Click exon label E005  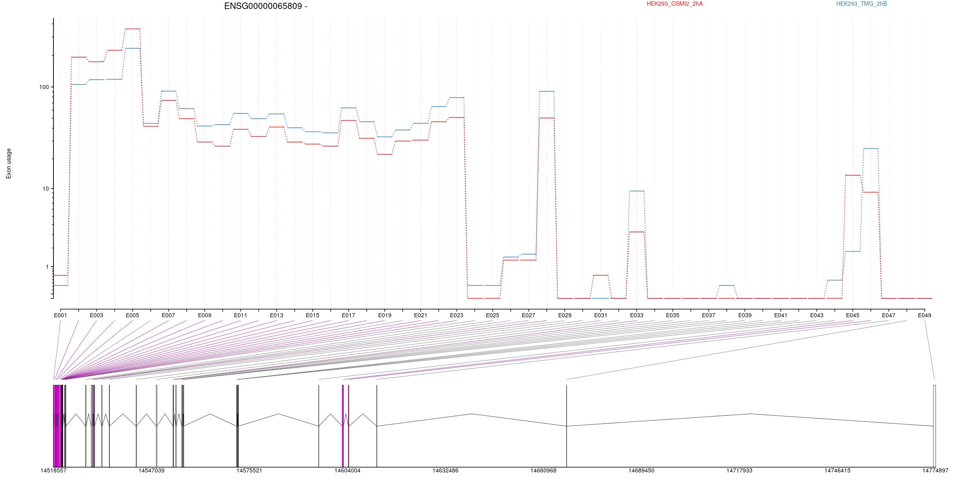tap(132, 315)
